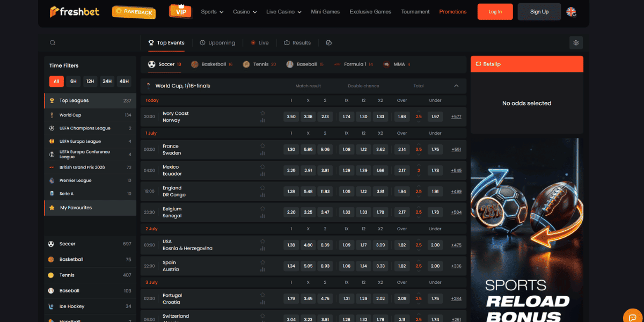Select the MMA sport tab
644x322 pixels.
(x=397, y=64)
